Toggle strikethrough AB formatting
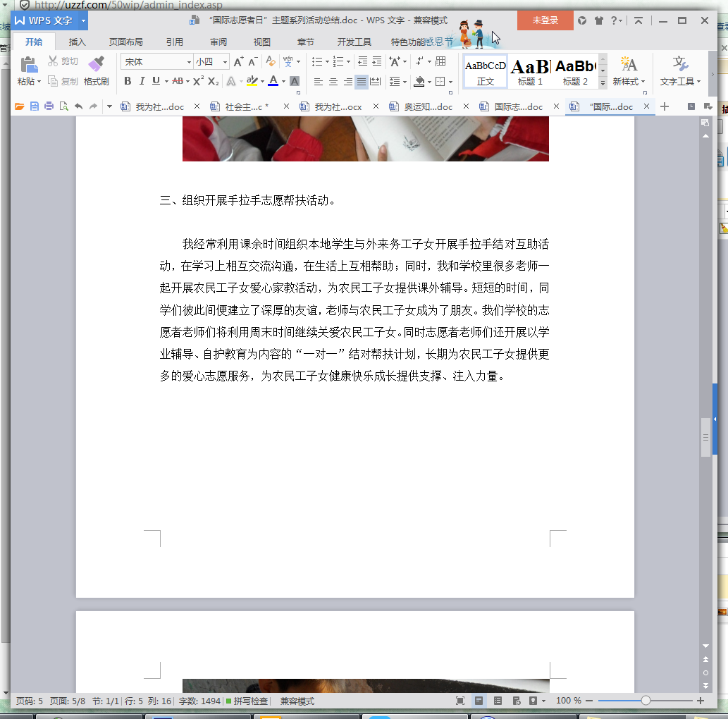The height and width of the screenshot is (719, 728). click(178, 81)
